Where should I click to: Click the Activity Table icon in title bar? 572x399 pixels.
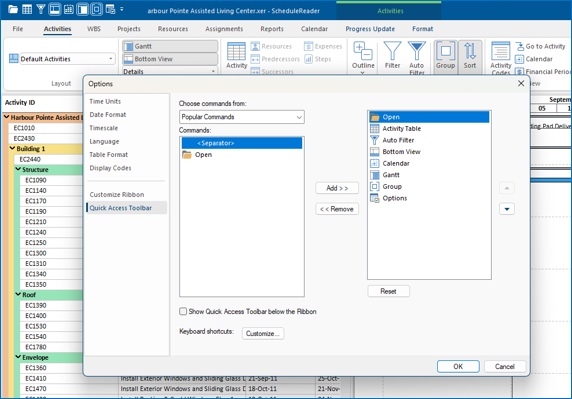click(x=27, y=9)
